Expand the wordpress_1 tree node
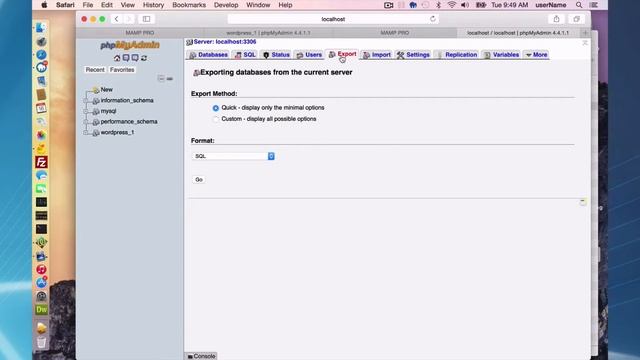The height and width of the screenshot is (360, 640). tap(86, 133)
